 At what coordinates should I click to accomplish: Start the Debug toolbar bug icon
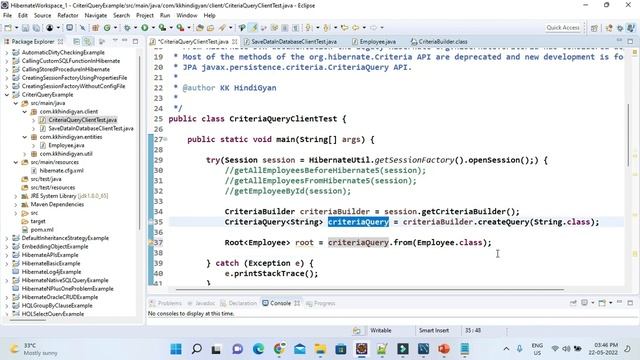pos(128,28)
